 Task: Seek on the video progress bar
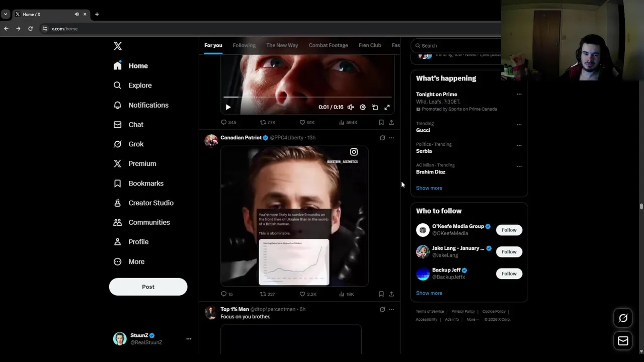(307, 97)
